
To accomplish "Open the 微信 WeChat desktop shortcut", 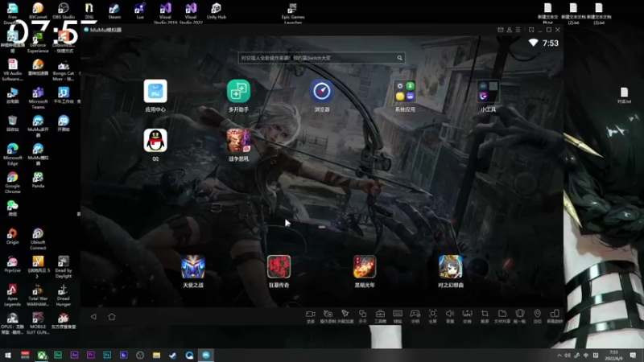I will click(x=12, y=208).
